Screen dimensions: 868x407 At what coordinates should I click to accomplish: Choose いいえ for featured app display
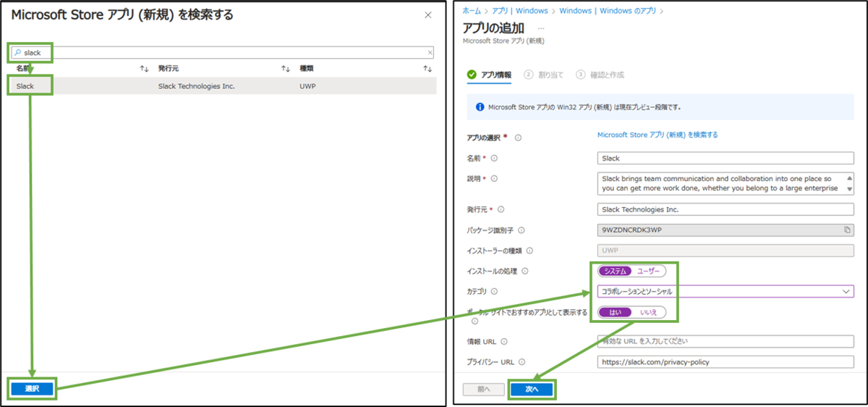pos(649,312)
